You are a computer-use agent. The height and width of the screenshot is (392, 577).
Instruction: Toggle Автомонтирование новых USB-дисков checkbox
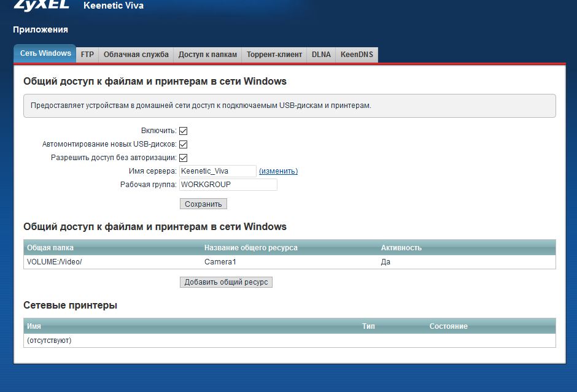[184, 145]
